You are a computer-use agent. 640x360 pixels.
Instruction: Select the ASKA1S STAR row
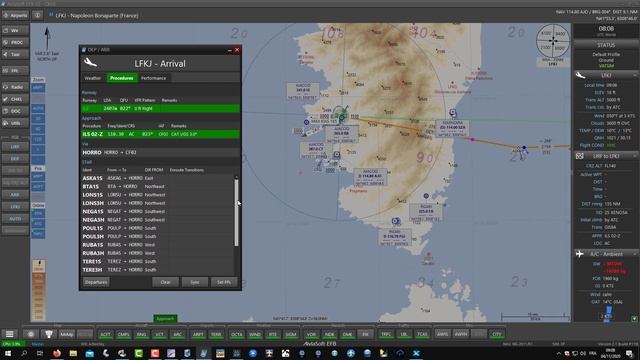pyautogui.click(x=158, y=178)
